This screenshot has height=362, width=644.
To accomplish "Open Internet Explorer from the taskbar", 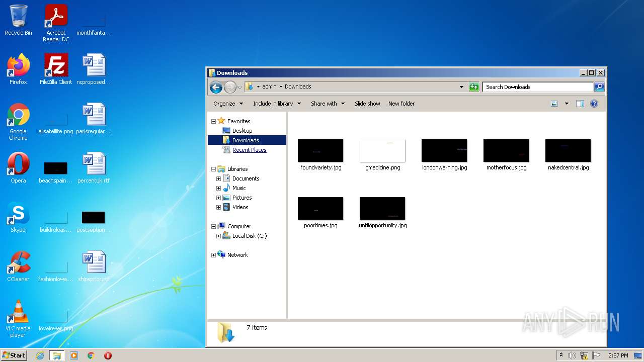I will (40, 355).
